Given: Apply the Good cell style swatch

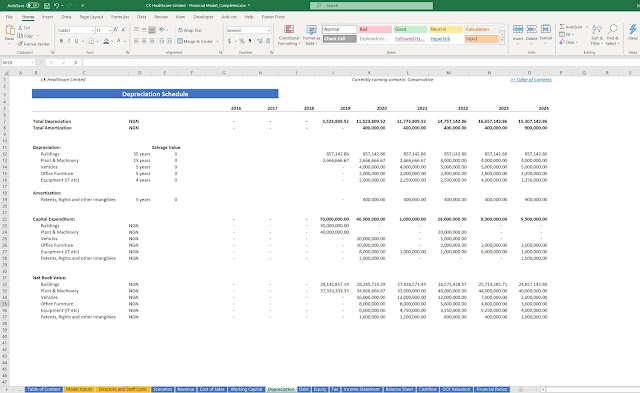Looking at the screenshot, I should (x=410, y=29).
